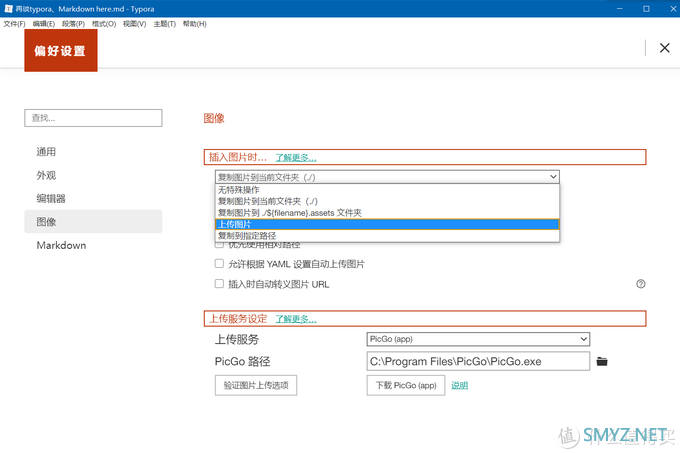Image resolution: width=680 pixels, height=454 pixels.
Task: Open the 段落(P) menu
Action: 73,24
